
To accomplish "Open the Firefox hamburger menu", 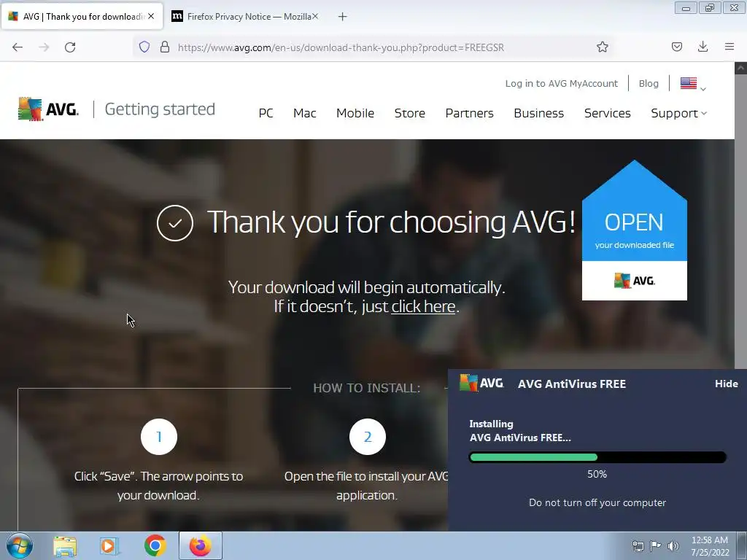I will click(729, 47).
